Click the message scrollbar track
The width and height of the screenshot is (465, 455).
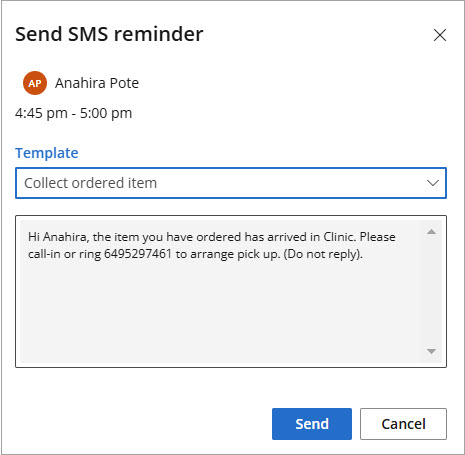pyautogui.click(x=431, y=292)
